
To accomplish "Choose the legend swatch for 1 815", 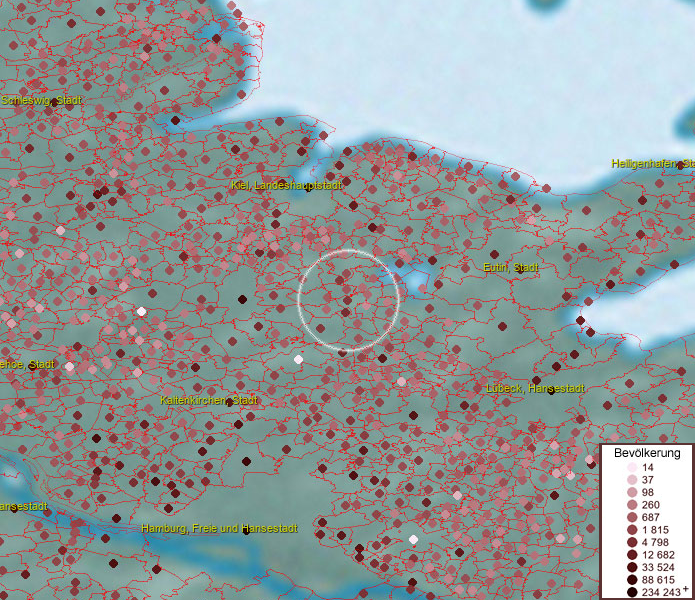I will 633,530.
